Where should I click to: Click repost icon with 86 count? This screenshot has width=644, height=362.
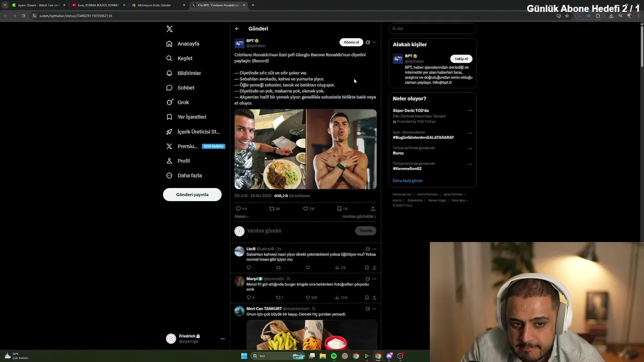pyautogui.click(x=274, y=209)
